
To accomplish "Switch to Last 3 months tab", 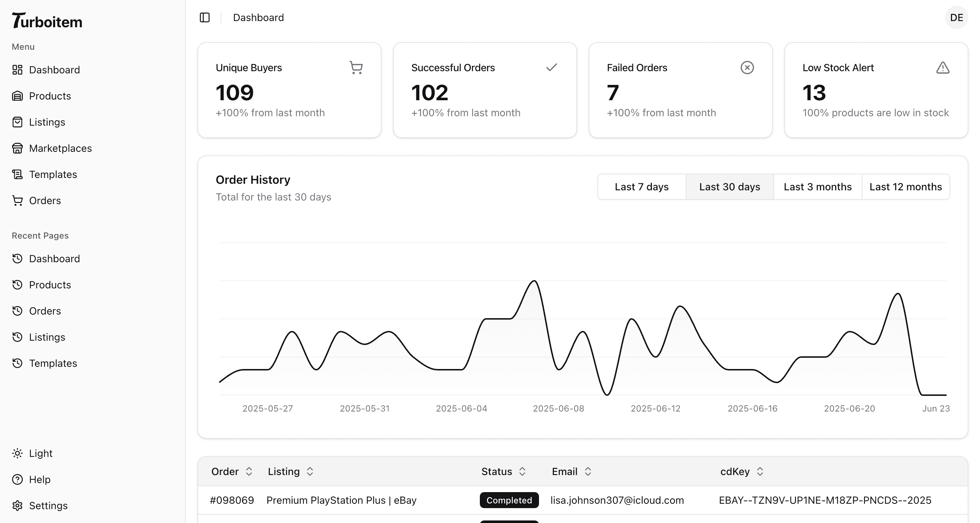I will click(x=817, y=187).
